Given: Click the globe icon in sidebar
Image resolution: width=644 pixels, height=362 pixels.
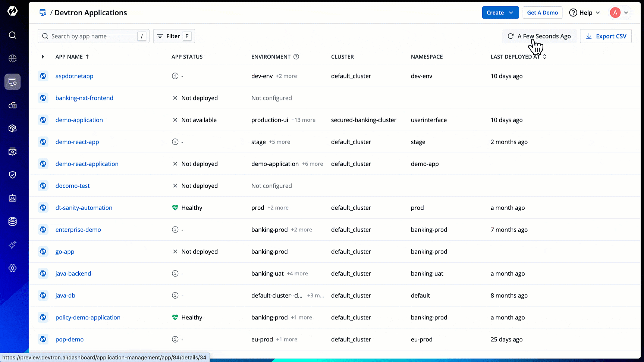Looking at the screenshot, I should [12, 59].
